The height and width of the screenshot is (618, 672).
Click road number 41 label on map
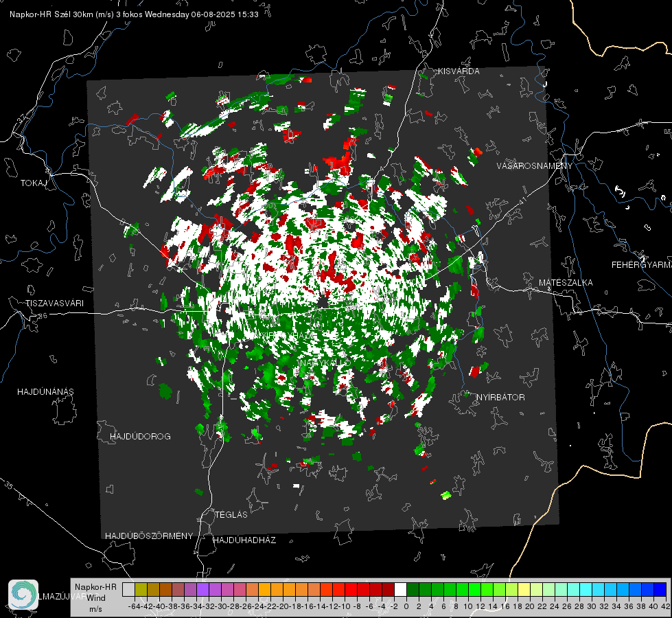point(522,201)
